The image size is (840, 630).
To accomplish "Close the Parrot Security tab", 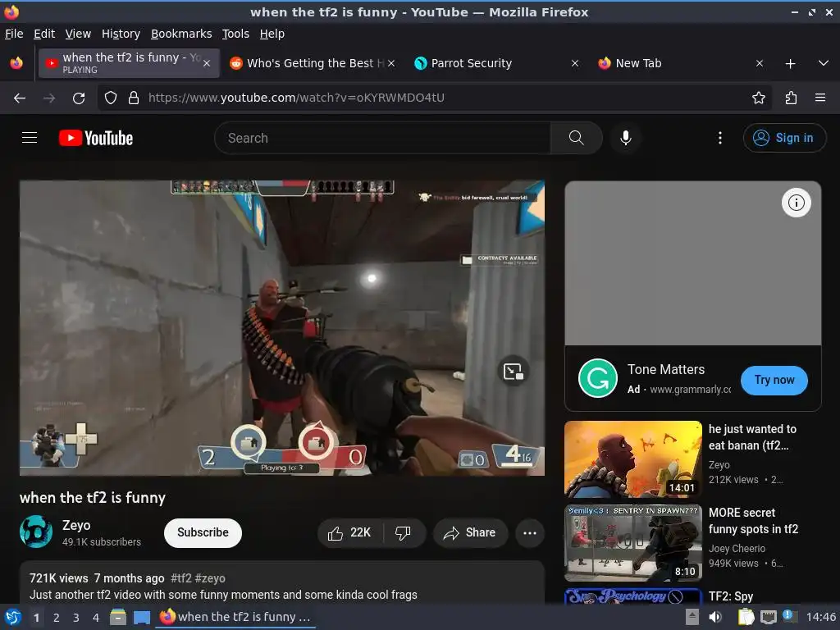I will [575, 63].
